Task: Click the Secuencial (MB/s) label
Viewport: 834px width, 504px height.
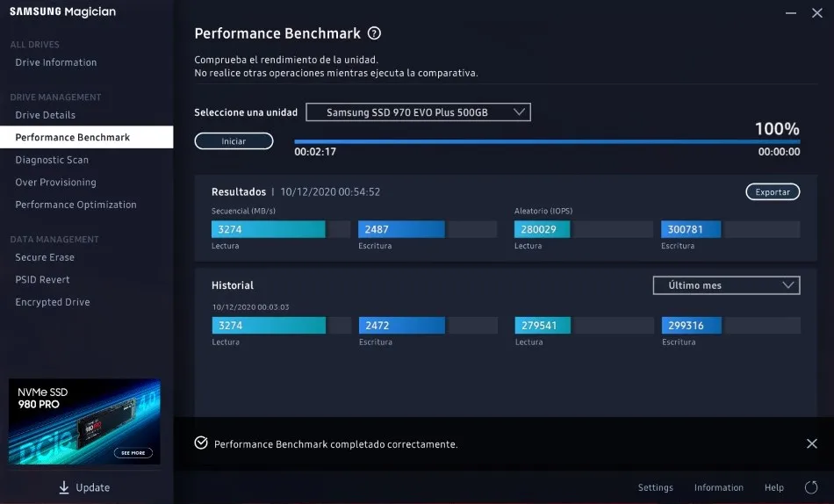Action: tap(243, 211)
